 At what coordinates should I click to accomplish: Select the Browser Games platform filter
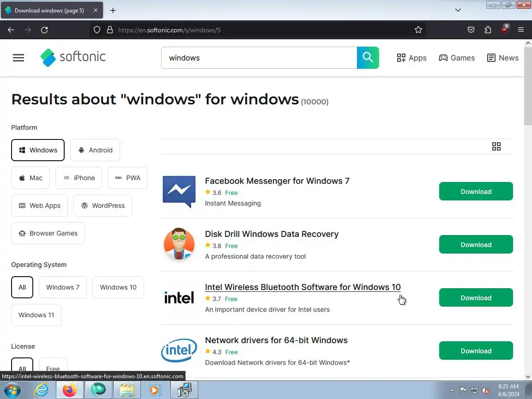point(48,233)
